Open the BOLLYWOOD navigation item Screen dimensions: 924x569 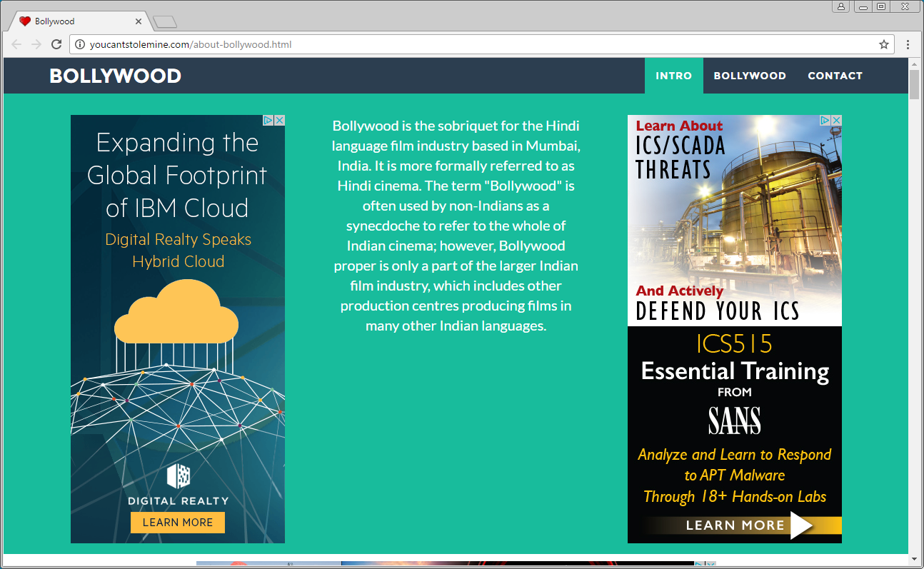(750, 76)
